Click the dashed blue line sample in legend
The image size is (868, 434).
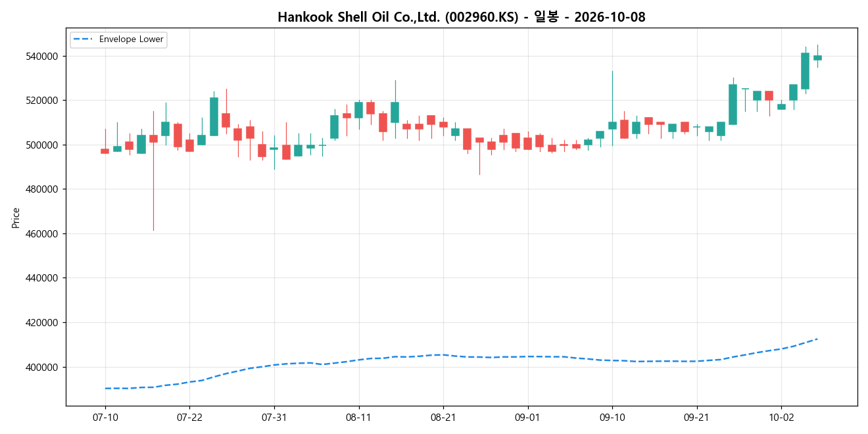[x=84, y=39]
